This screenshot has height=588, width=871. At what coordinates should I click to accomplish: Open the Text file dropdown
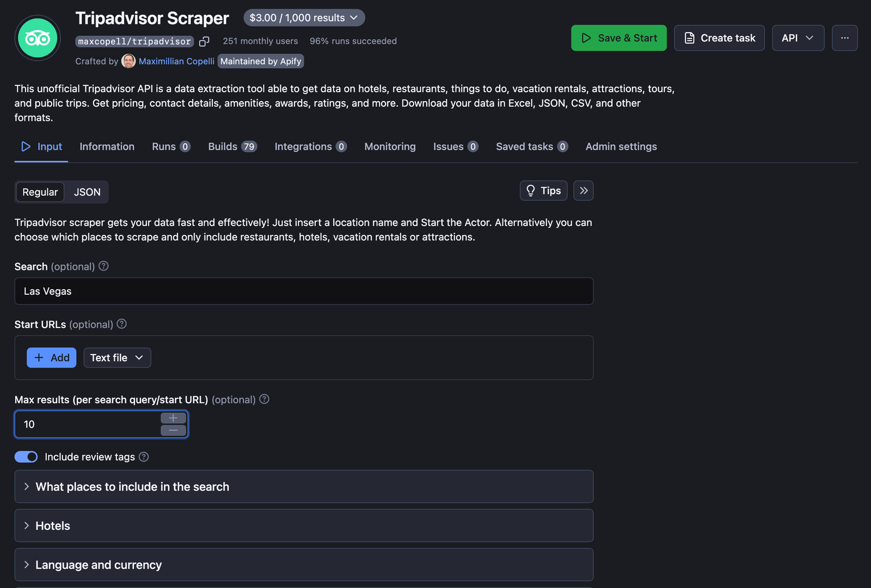(x=117, y=357)
